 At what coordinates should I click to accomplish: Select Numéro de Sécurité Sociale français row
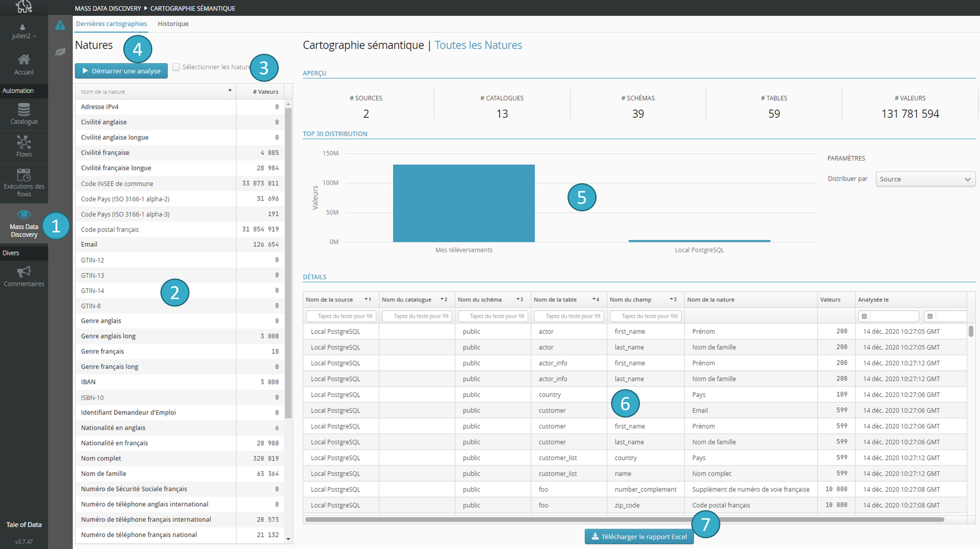click(179, 489)
